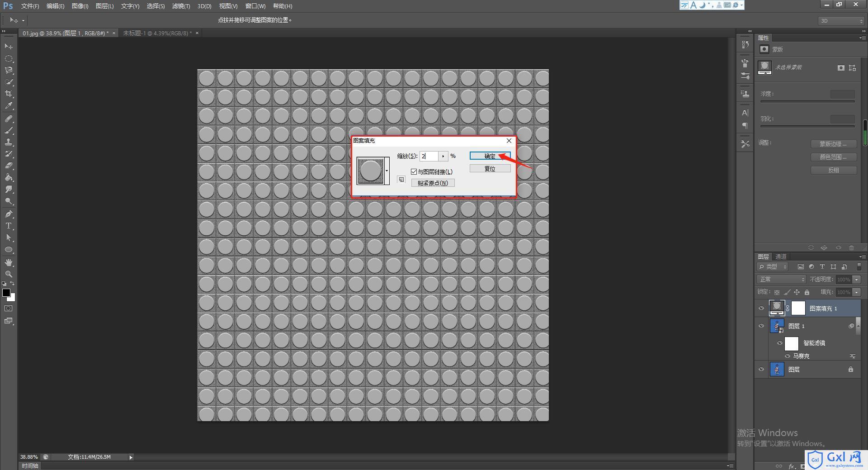Select the Dodge tool

[x=9, y=201]
